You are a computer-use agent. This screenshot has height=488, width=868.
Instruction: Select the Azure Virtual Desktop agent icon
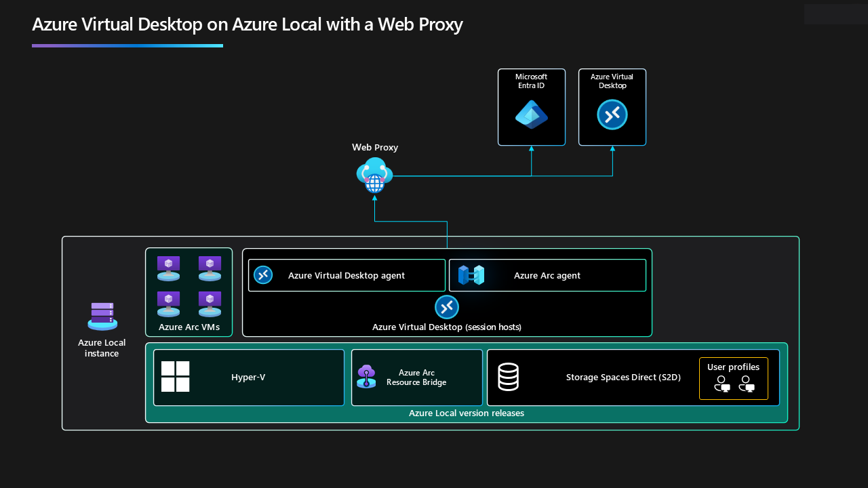[262, 275]
